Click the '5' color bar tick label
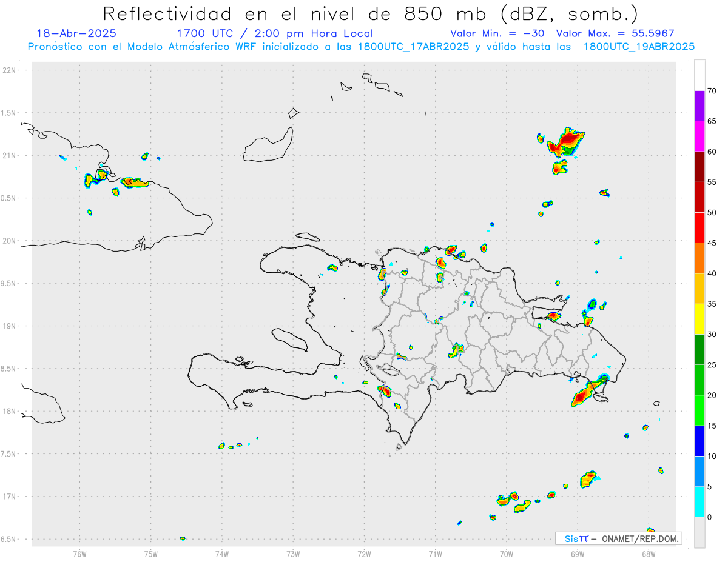728x562 pixels. tap(709, 487)
